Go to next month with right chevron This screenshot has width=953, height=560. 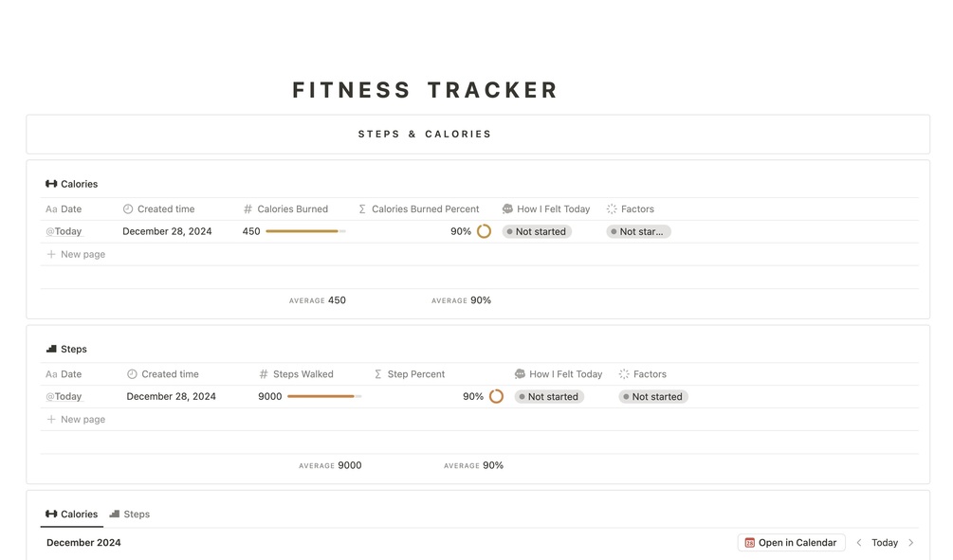[911, 543]
